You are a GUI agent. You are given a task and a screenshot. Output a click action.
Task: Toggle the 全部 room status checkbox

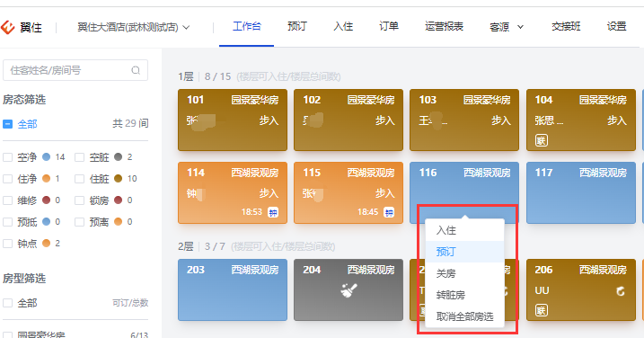click(8, 124)
